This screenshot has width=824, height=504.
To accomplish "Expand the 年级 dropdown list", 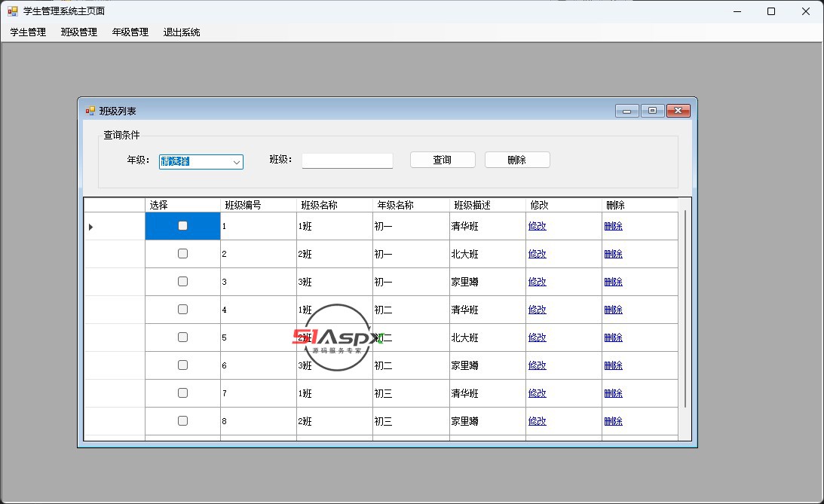I will [236, 162].
